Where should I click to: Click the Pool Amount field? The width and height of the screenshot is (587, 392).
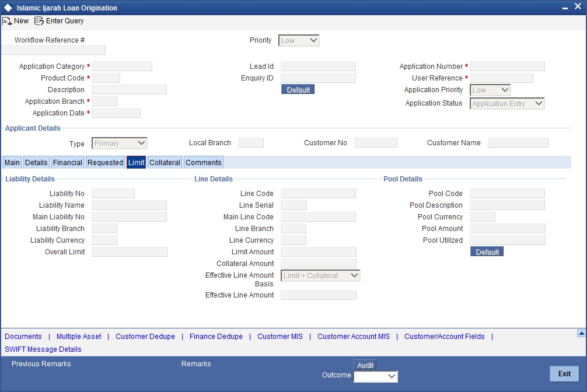click(508, 229)
